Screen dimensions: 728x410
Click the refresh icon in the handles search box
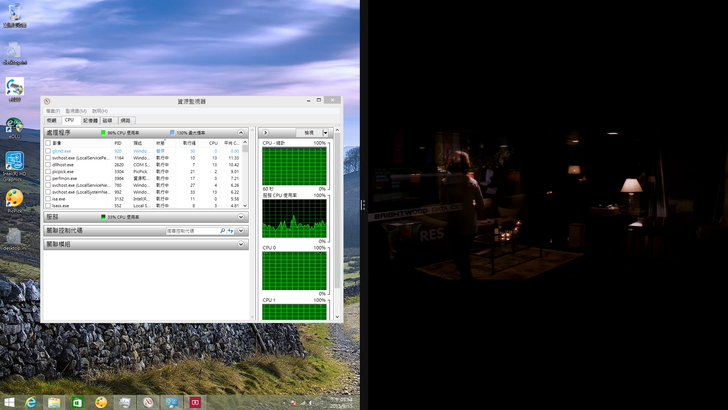(x=231, y=231)
